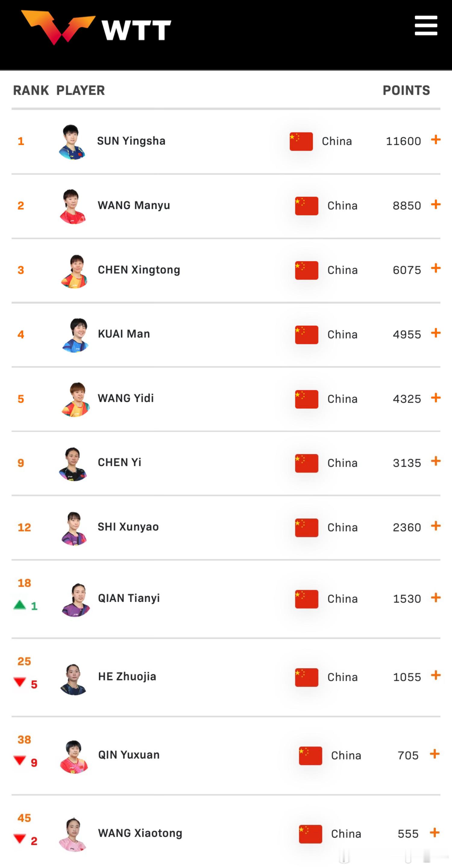Screen dimensions: 452x868
Task: Sort by the POINTS column header
Action: 406,90
